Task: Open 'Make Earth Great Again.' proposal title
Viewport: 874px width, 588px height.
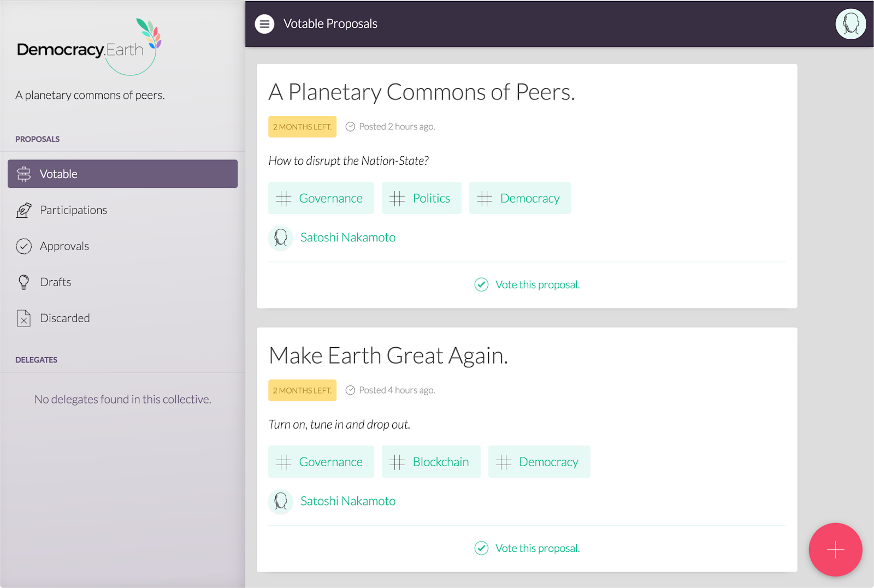Action: click(x=388, y=356)
